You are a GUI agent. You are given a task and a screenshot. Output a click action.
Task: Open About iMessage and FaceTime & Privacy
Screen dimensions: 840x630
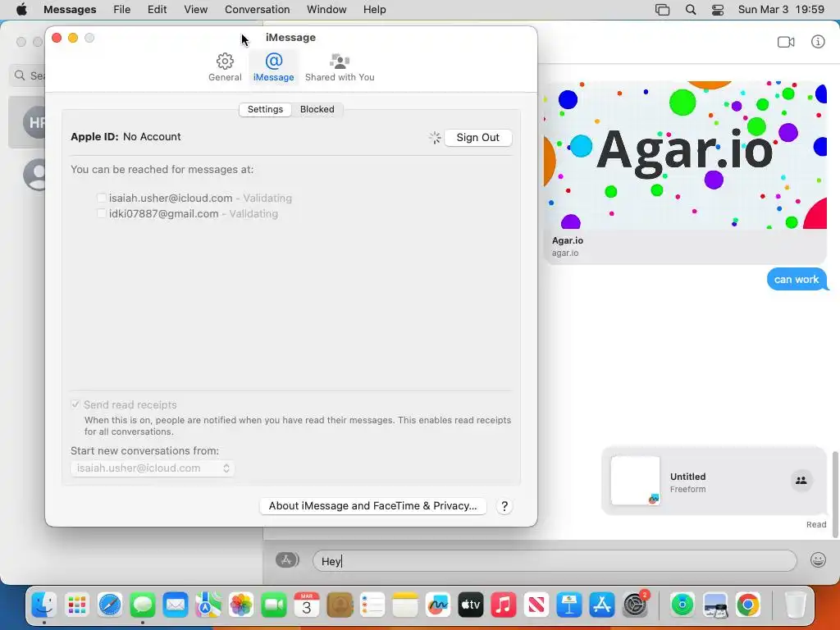[373, 506]
